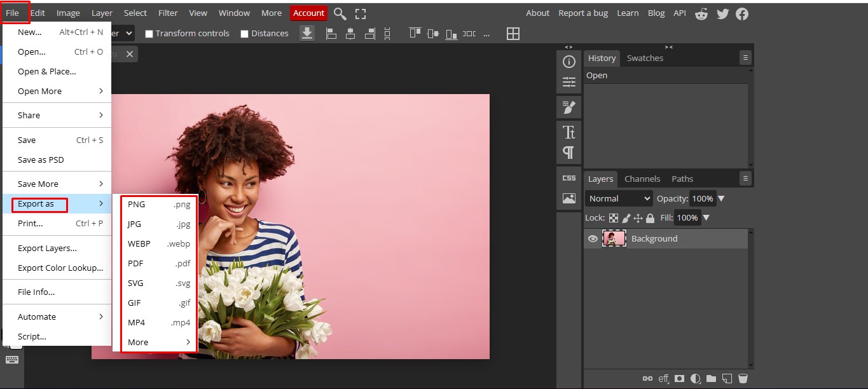
Task: Click the Account button
Action: pos(308,13)
